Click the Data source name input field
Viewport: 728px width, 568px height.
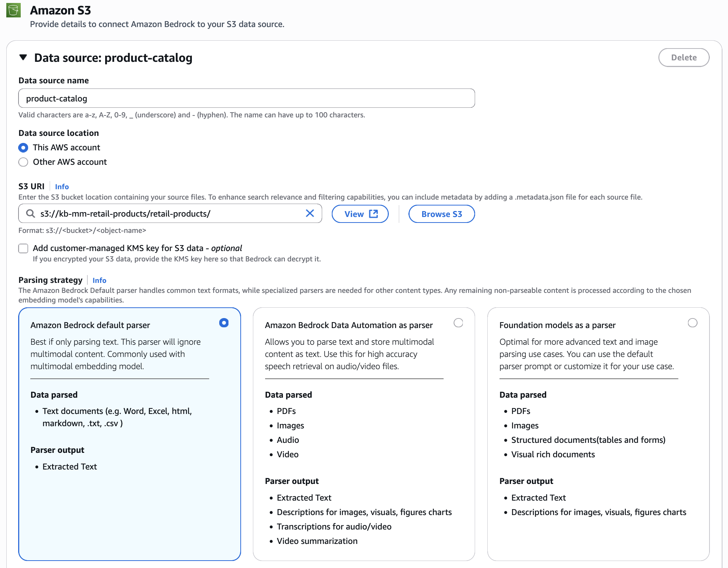point(246,98)
